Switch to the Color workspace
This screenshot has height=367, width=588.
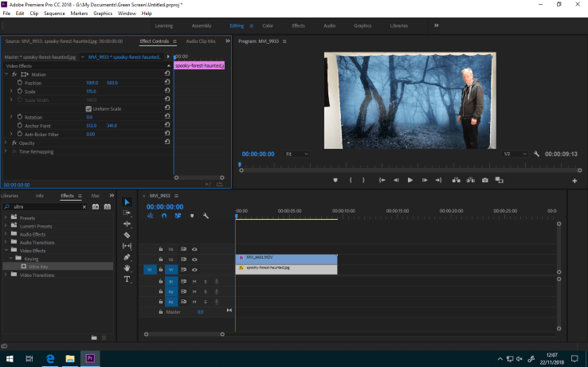coord(268,25)
